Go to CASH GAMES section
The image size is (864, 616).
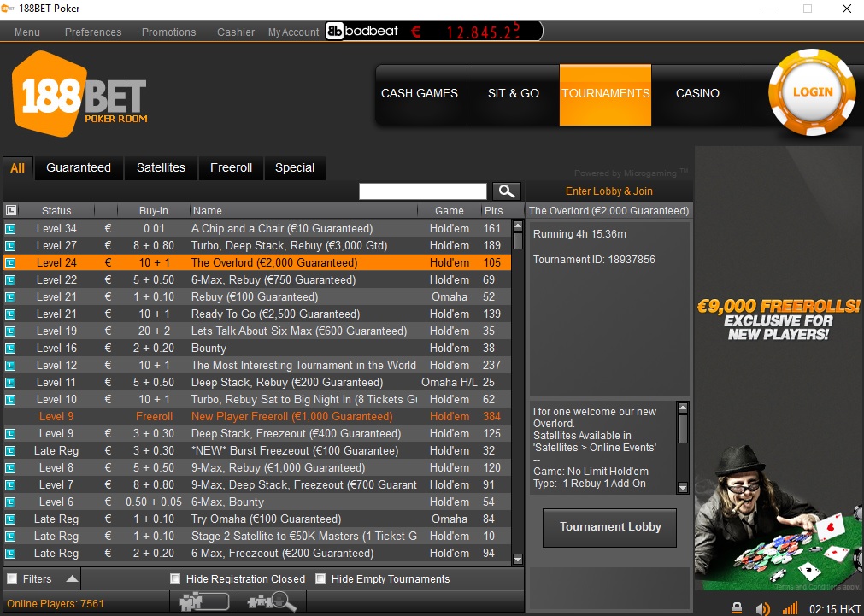(x=420, y=94)
